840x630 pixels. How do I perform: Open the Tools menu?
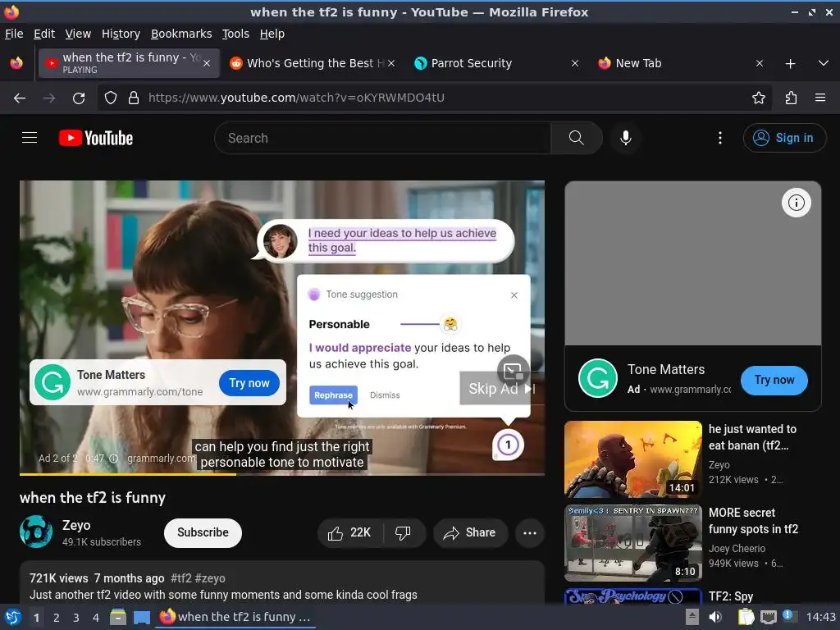(235, 34)
